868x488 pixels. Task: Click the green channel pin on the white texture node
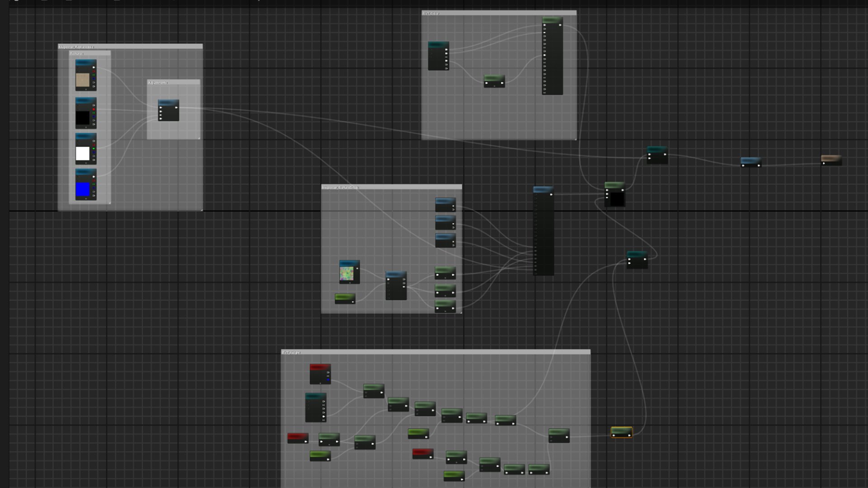point(94,149)
